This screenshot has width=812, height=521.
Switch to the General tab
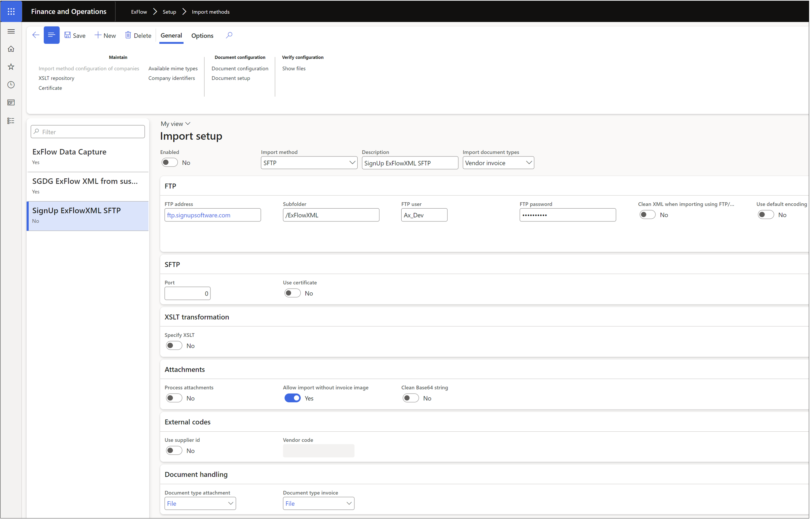coord(171,36)
